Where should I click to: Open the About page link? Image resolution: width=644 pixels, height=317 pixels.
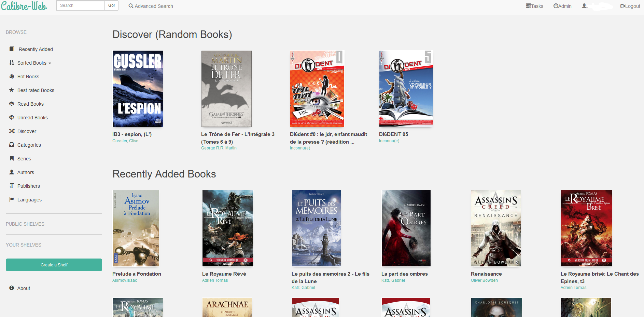(x=24, y=288)
